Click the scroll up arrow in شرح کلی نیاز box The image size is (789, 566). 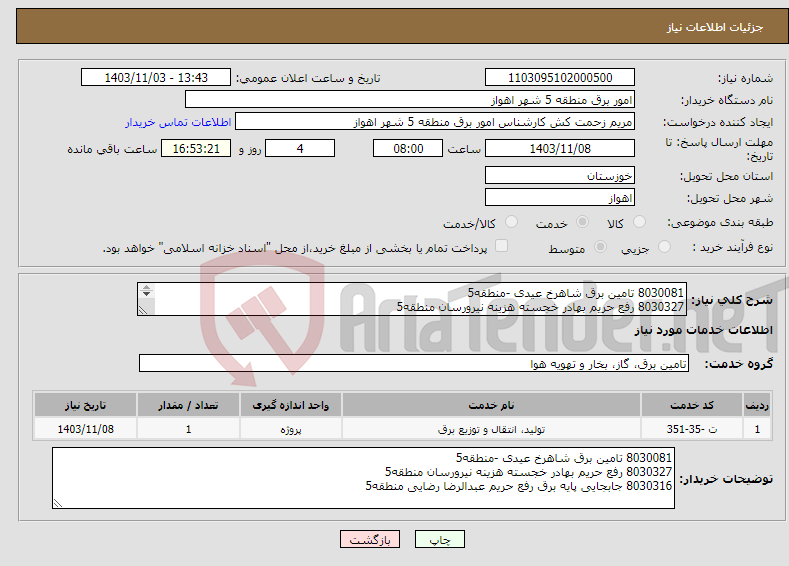[x=146, y=287]
